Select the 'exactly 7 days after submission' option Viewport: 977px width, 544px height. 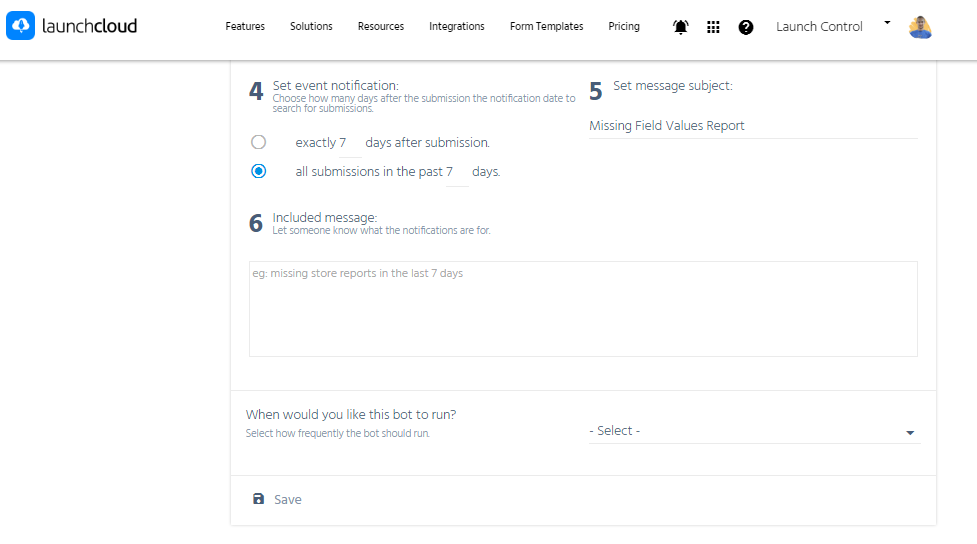(259, 142)
